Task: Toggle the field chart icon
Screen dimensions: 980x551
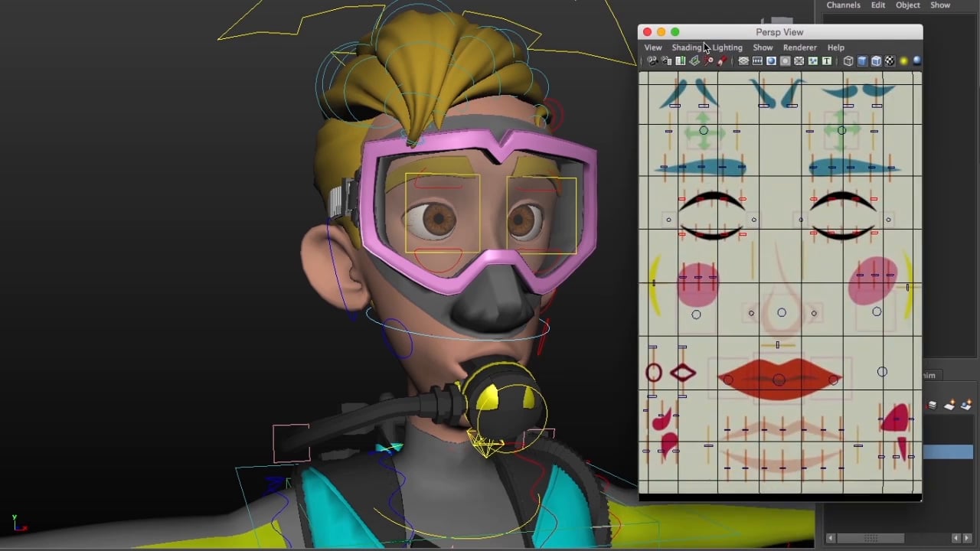Action: (x=799, y=61)
